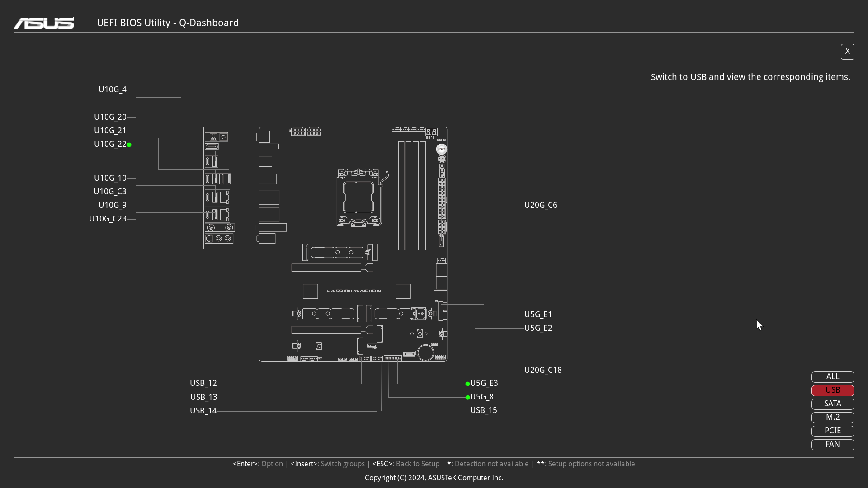Click the green dot beside U5G_8
This screenshot has height=488, width=868.
[467, 397]
